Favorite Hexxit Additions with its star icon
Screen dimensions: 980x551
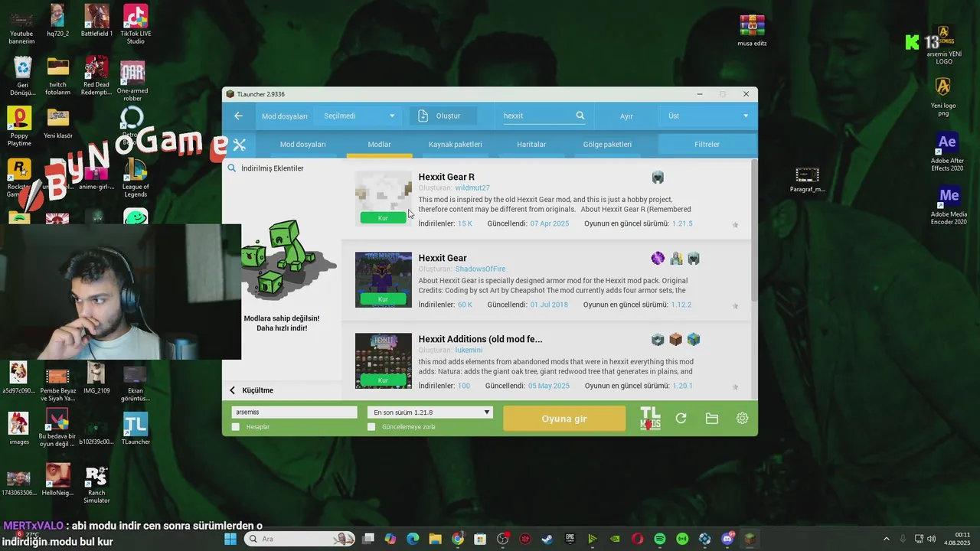735,387
